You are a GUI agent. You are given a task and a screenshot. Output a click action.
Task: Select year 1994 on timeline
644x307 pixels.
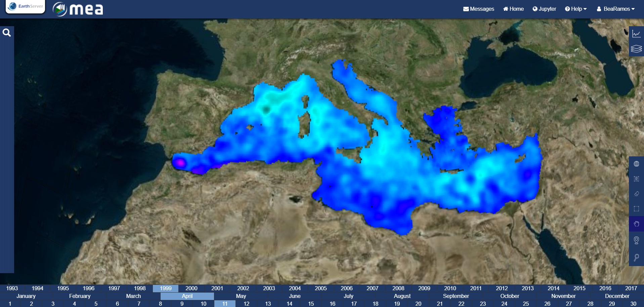pos(38,288)
